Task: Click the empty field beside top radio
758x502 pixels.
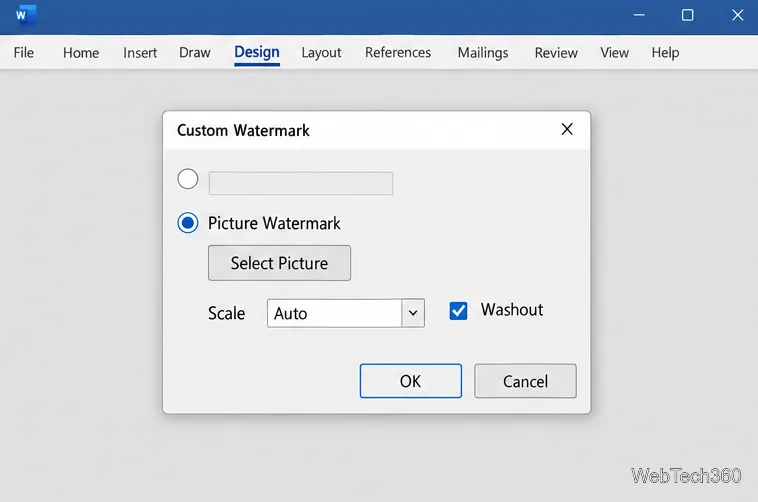Action: click(301, 183)
